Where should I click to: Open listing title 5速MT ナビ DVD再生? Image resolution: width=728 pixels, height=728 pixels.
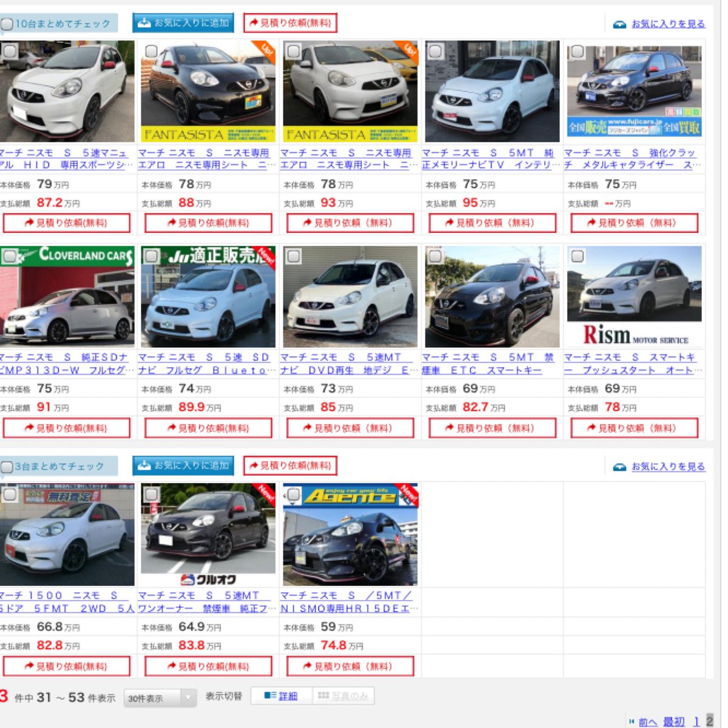click(349, 364)
